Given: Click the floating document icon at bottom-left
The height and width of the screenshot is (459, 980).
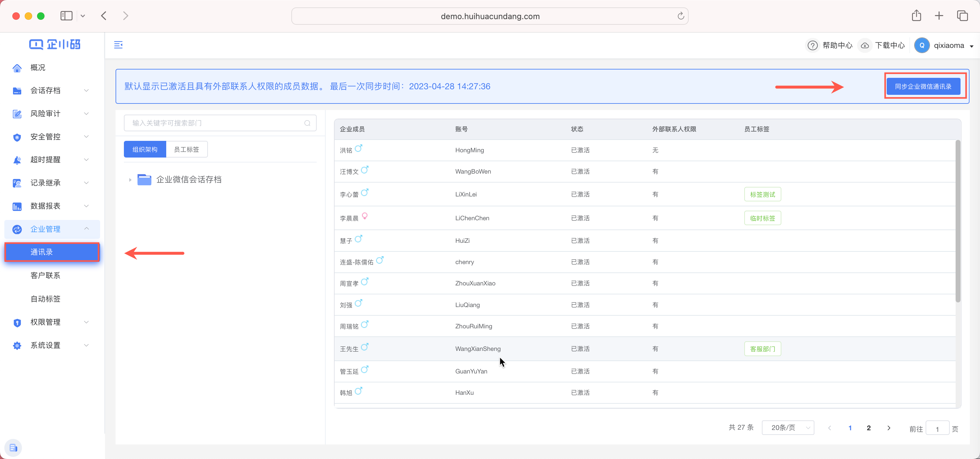Looking at the screenshot, I should [x=13, y=448].
